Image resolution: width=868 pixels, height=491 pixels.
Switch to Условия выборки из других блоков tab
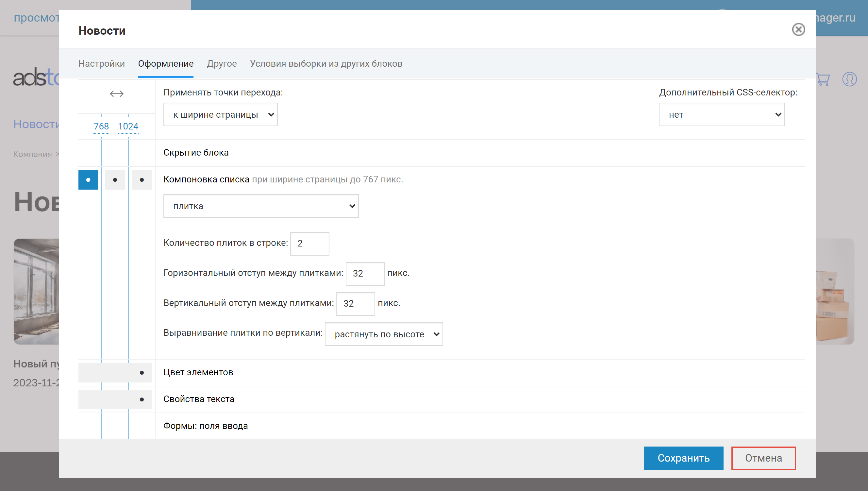(x=327, y=63)
